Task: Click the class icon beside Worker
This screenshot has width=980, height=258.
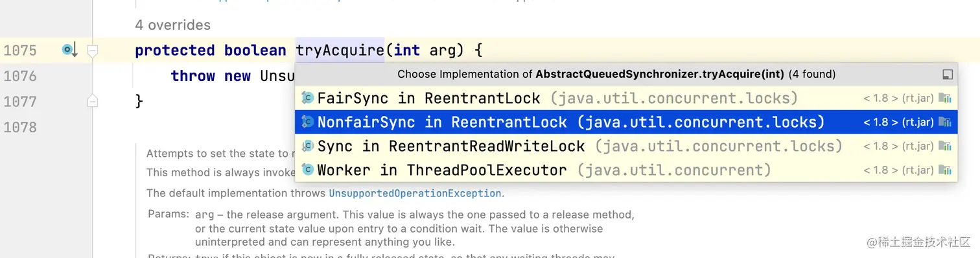Action: [308, 170]
